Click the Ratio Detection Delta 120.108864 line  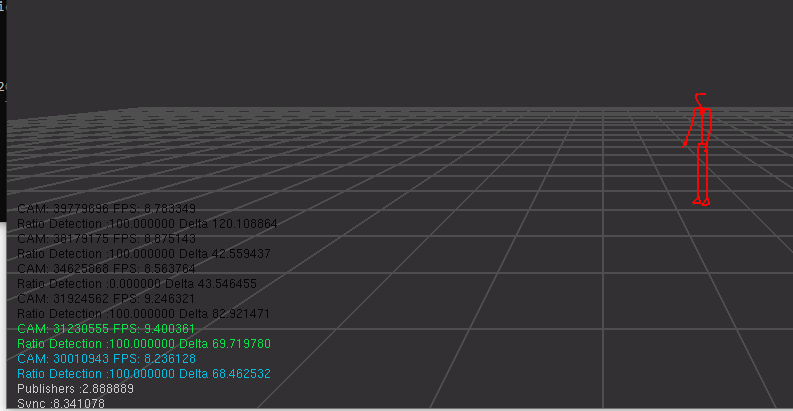click(x=147, y=224)
